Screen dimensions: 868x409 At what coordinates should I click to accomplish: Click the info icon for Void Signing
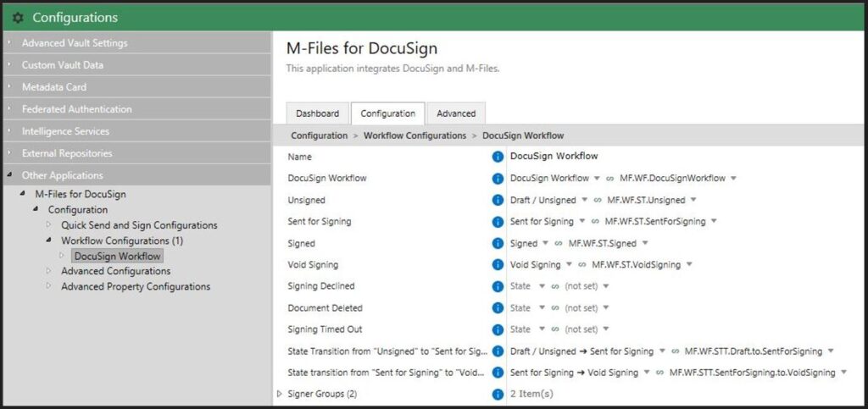(x=498, y=265)
